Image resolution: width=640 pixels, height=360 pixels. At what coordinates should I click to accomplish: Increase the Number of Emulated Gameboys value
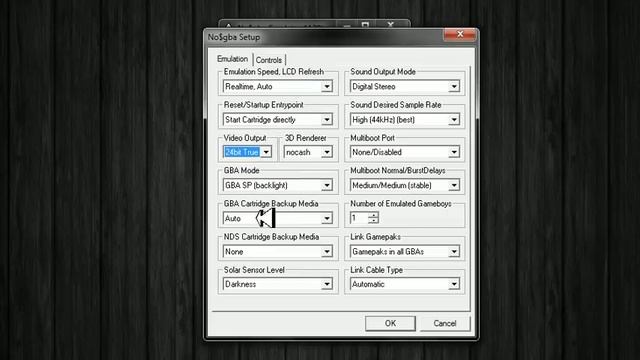point(373,215)
